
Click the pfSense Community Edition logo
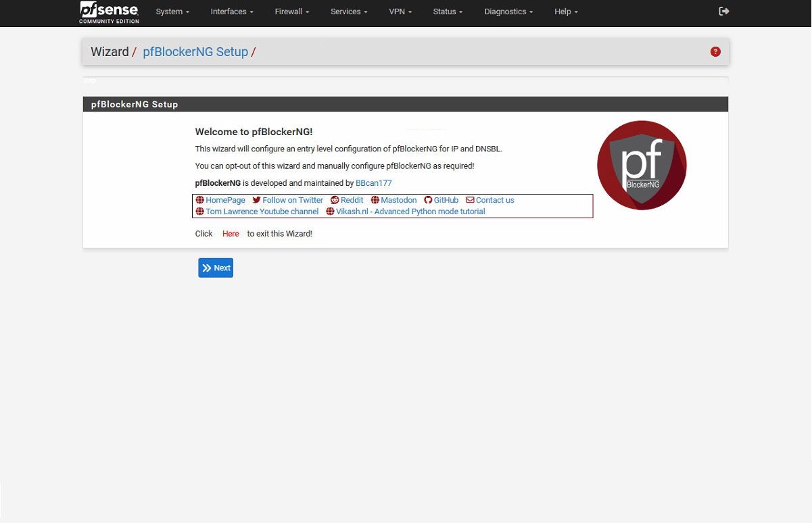coord(110,12)
